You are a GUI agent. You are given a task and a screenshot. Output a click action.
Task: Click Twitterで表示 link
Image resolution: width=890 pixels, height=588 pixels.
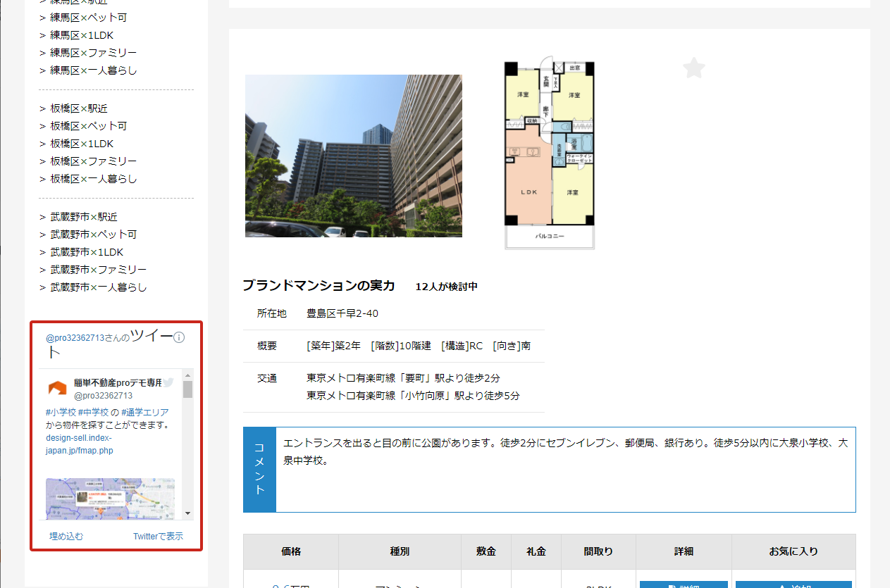pyautogui.click(x=158, y=536)
